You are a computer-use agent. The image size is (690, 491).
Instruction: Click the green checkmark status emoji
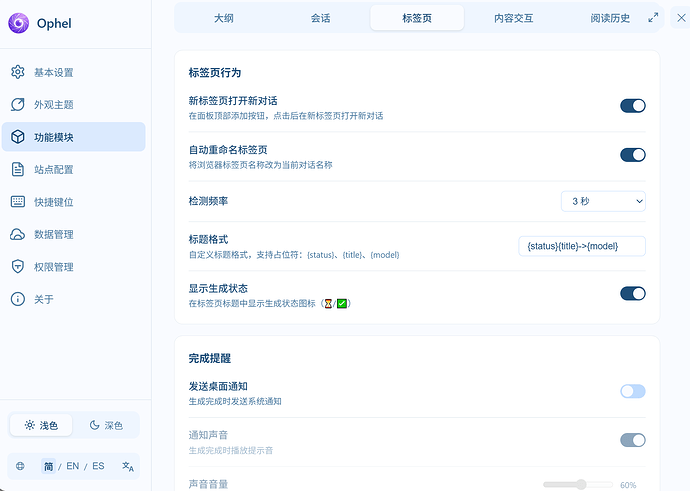pos(342,303)
